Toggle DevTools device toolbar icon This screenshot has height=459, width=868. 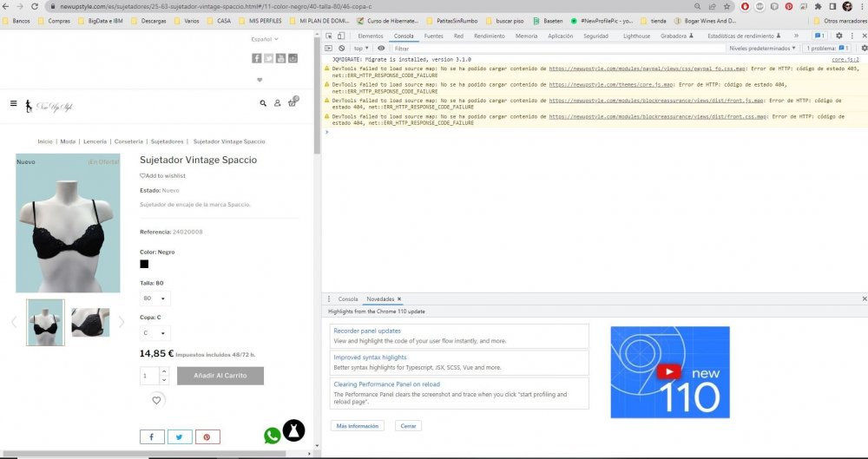341,36
